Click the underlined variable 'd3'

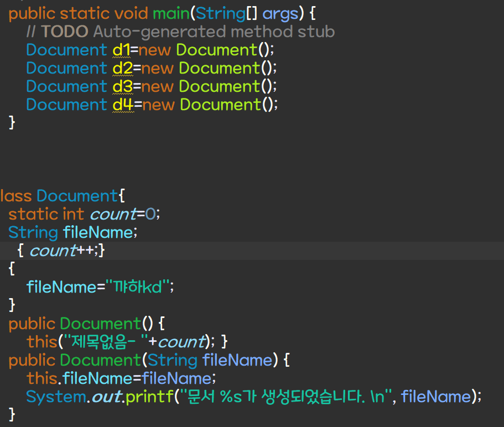(122, 86)
